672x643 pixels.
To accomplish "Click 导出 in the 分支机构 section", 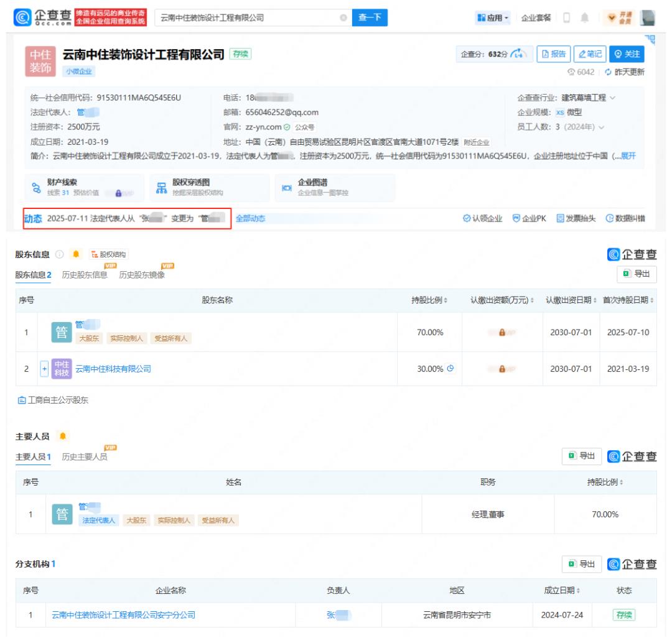I will point(582,564).
